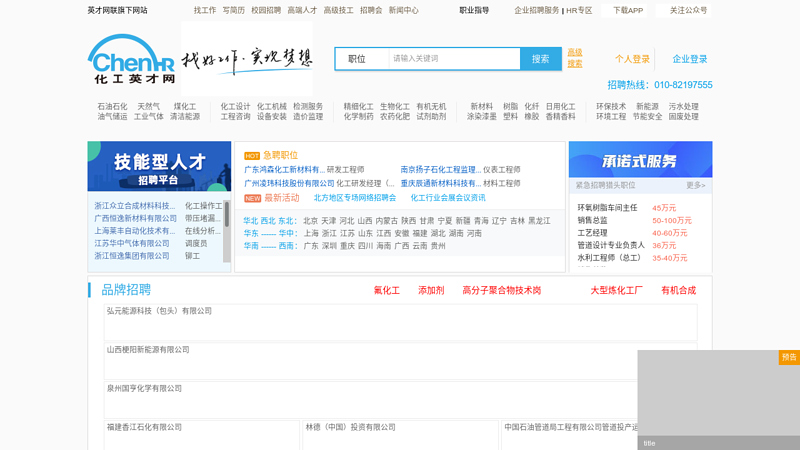Open 承诺式服务 banner
The image size is (800, 450).
[640, 160]
